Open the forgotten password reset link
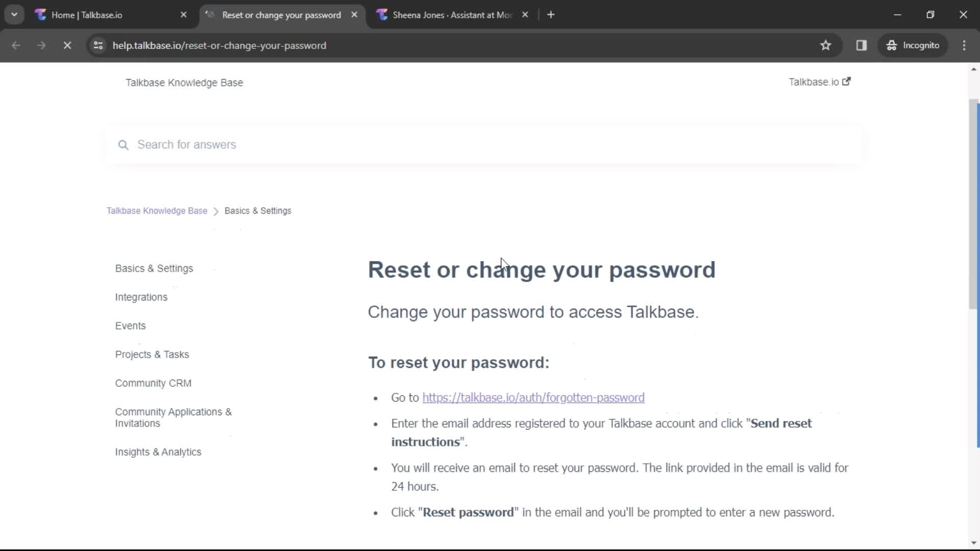Image resolution: width=980 pixels, height=551 pixels. [x=533, y=397]
